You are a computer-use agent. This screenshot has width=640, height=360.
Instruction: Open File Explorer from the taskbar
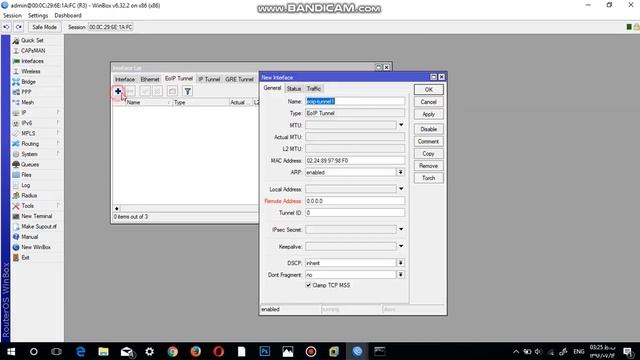pyautogui.click(x=103, y=351)
